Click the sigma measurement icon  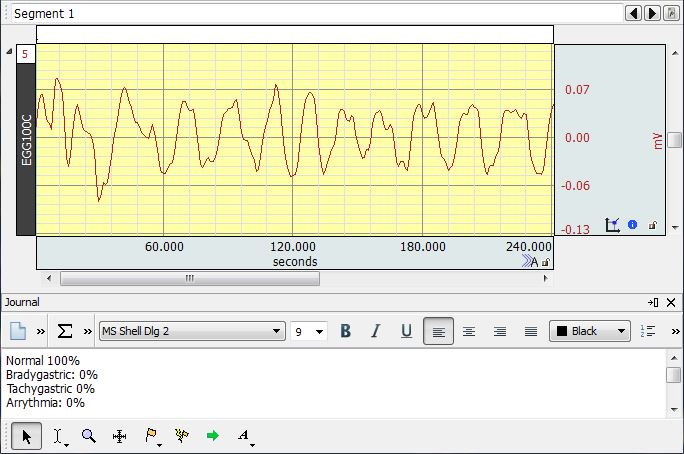65,331
